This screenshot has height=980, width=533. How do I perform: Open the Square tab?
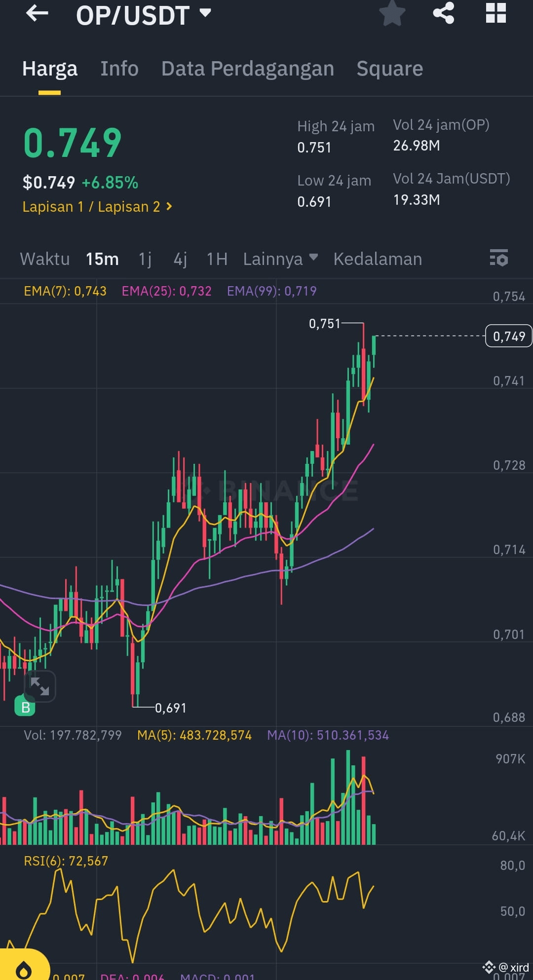(390, 69)
